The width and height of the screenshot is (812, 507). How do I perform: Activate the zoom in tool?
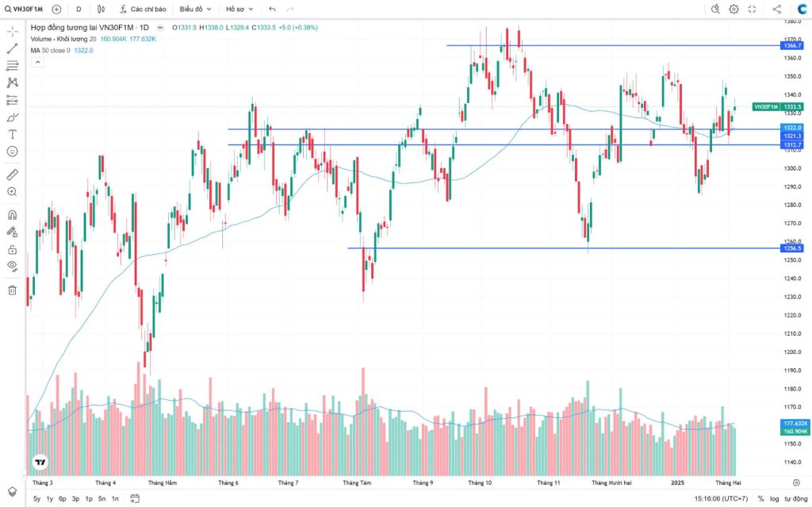[12, 191]
